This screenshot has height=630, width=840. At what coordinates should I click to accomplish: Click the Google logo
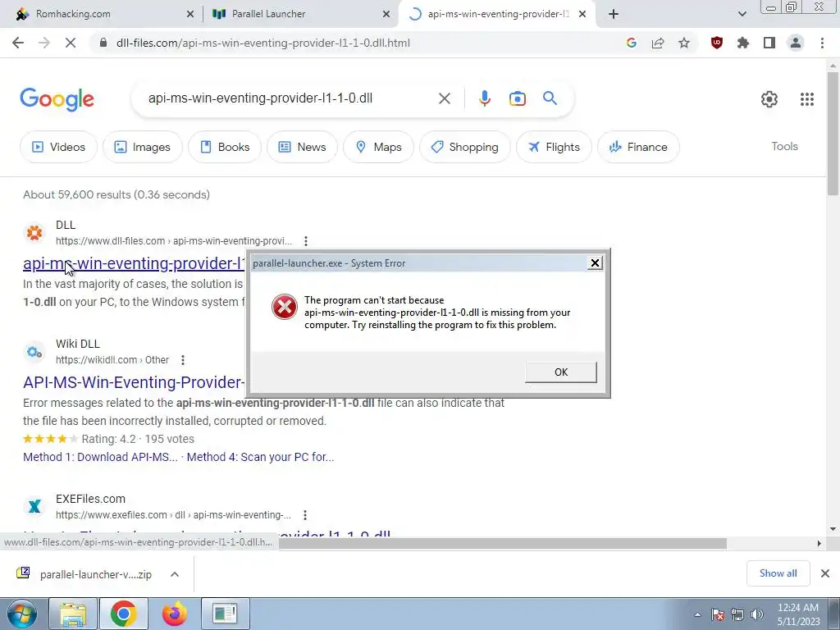coord(57,99)
